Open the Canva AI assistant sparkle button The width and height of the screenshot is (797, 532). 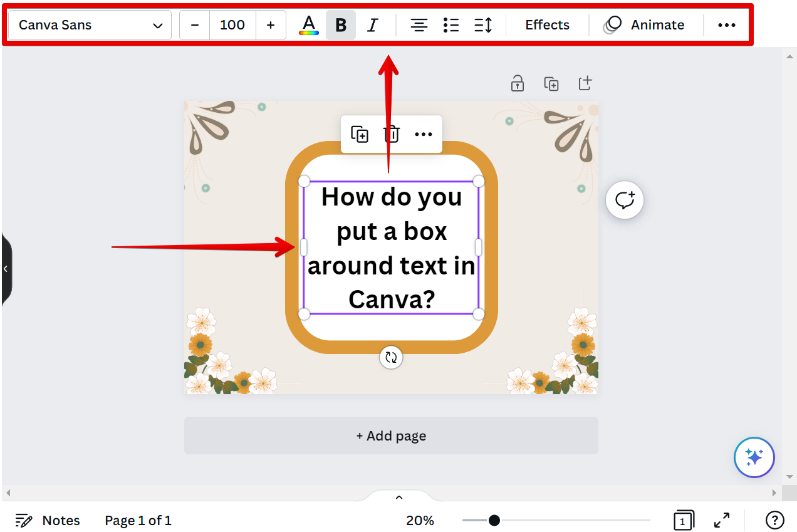[754, 457]
